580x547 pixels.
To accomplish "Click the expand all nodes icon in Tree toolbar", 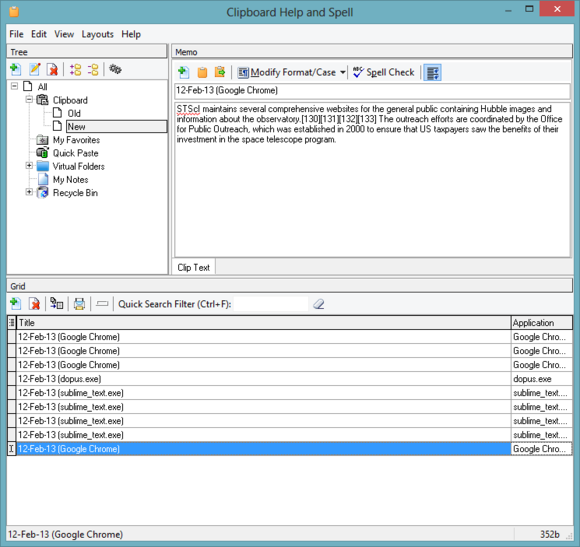I will 75,69.
